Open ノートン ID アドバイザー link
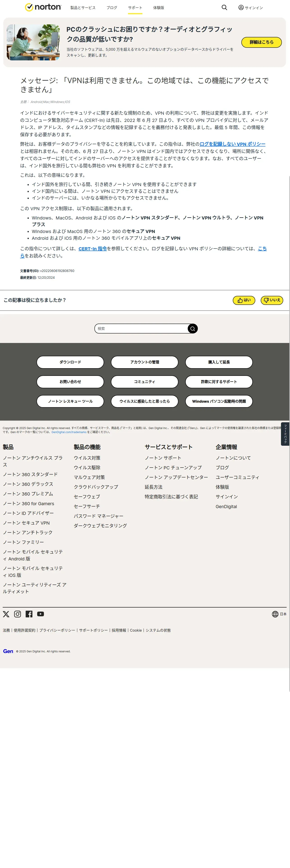Image resolution: width=290 pixels, height=868 pixels. [28, 513]
